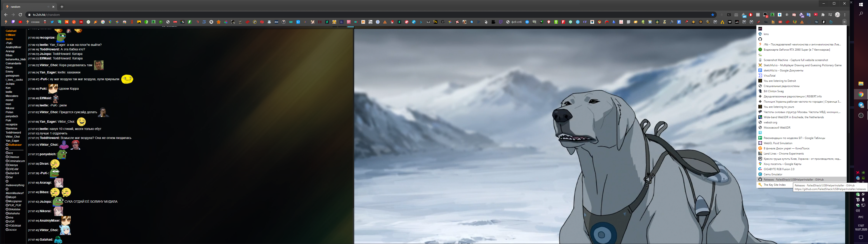Click the blue bookmark star in address bar
Screen dimensions: 868x244
713,15
